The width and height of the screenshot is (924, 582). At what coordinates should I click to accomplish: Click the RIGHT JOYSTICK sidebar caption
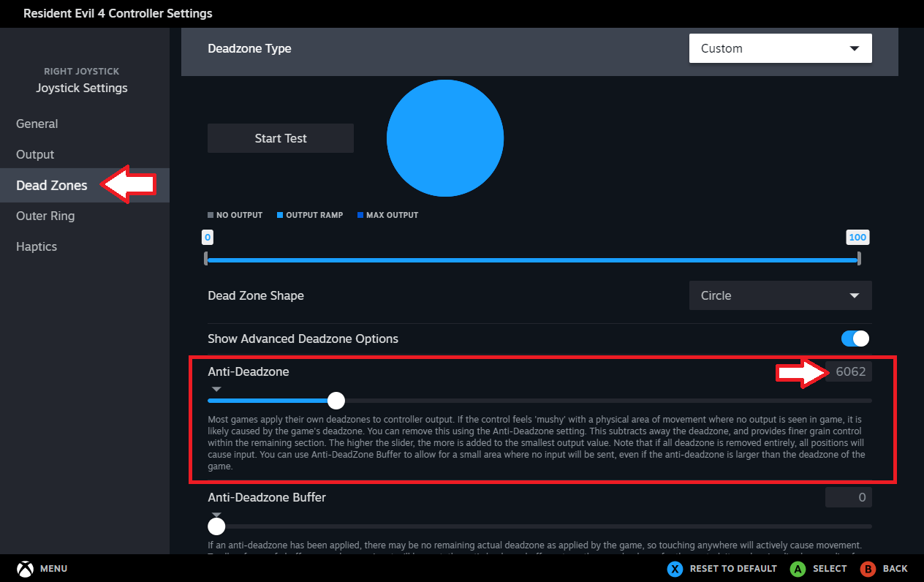[x=82, y=71]
